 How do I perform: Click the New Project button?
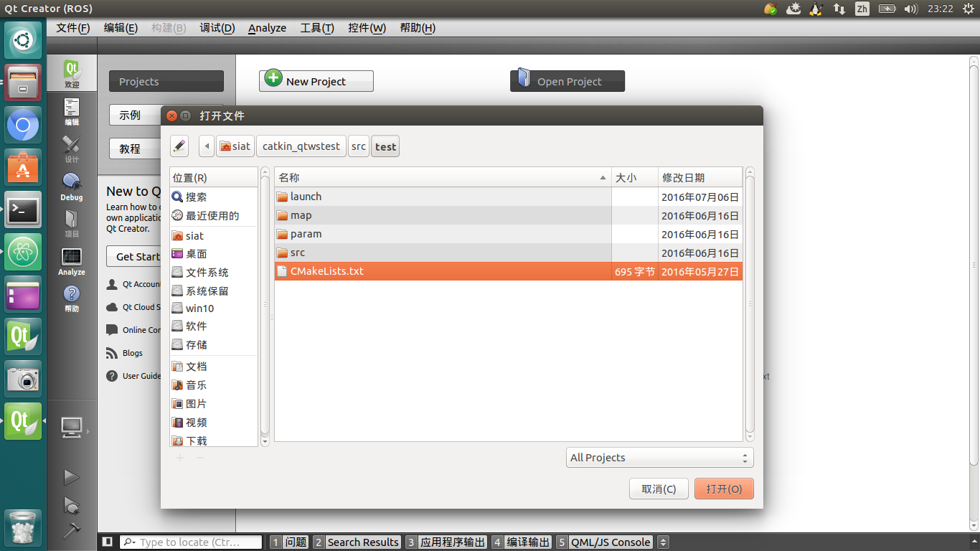coord(316,81)
